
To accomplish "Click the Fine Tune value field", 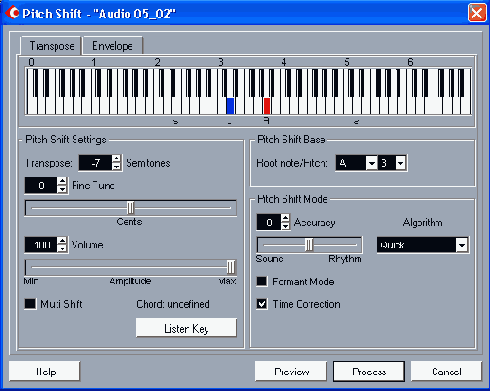I will tap(41, 185).
